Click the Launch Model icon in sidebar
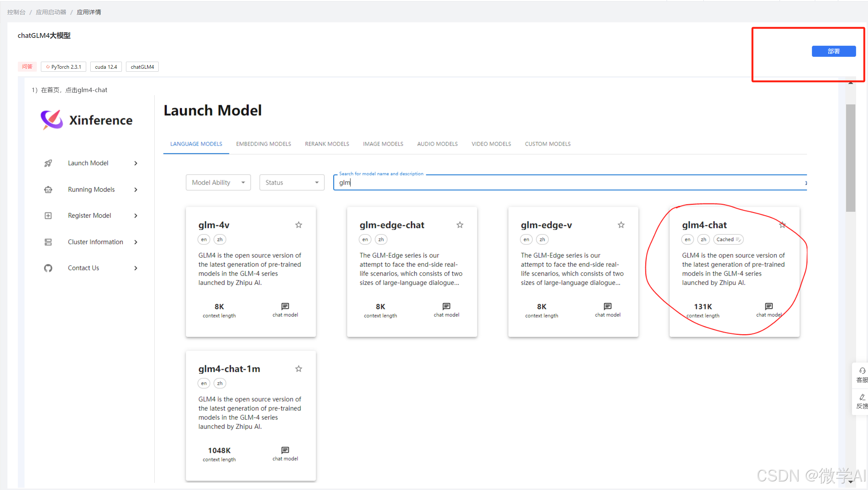 point(48,163)
